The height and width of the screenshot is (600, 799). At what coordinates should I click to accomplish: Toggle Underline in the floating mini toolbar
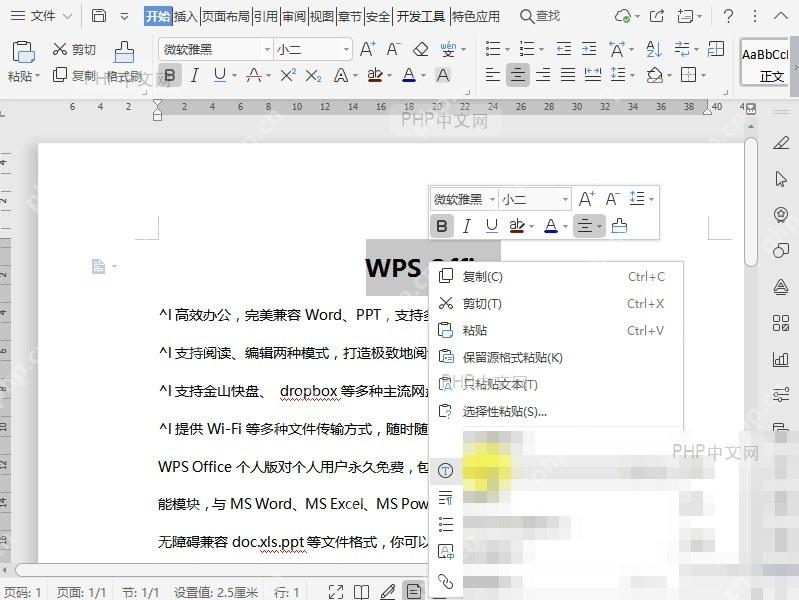[491, 225]
